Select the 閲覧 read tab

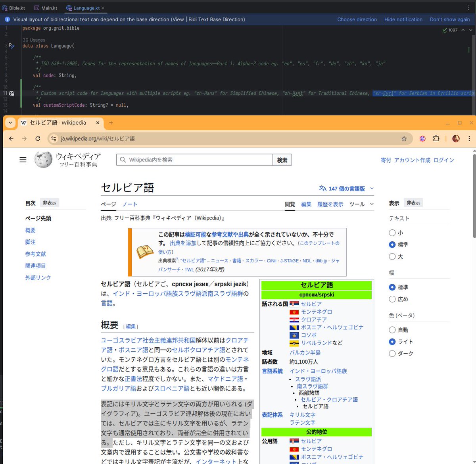[290, 204]
